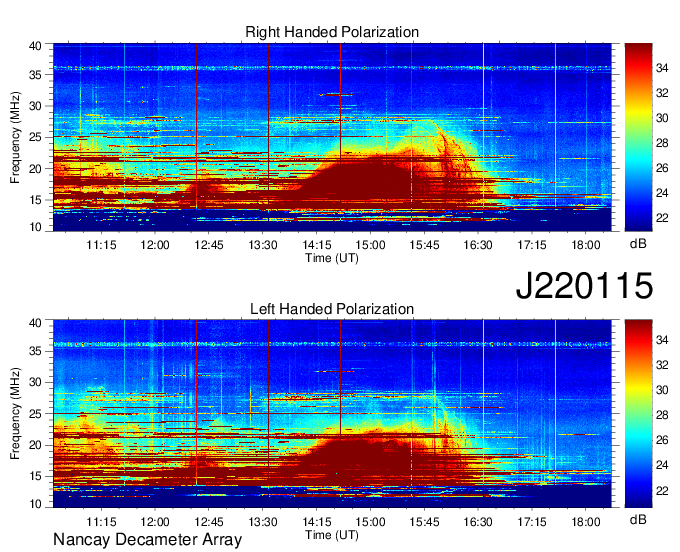Click the 26 dB value on Left Handed colorbar
The height and width of the screenshot is (552, 680).
tap(662, 440)
